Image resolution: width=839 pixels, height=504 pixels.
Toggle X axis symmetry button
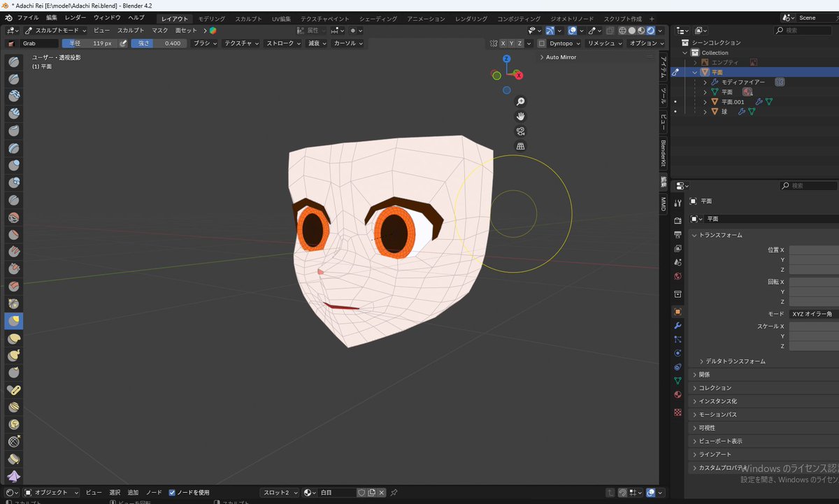coord(503,43)
